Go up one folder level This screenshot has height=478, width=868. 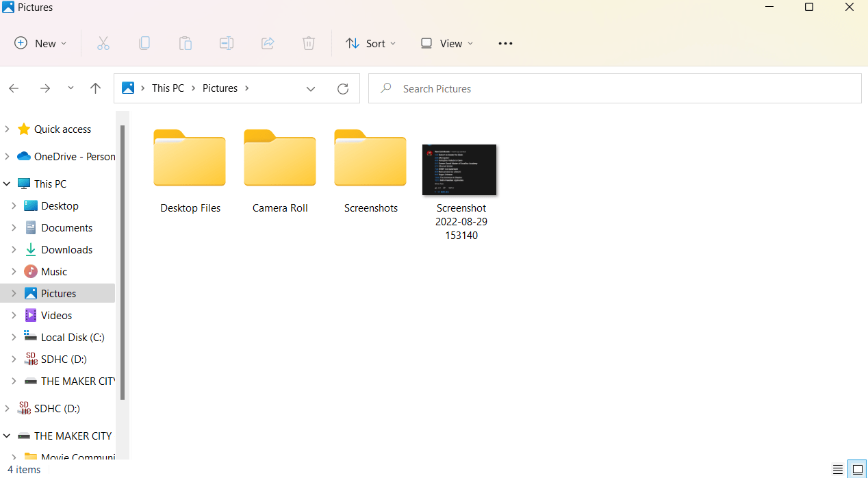(96, 88)
